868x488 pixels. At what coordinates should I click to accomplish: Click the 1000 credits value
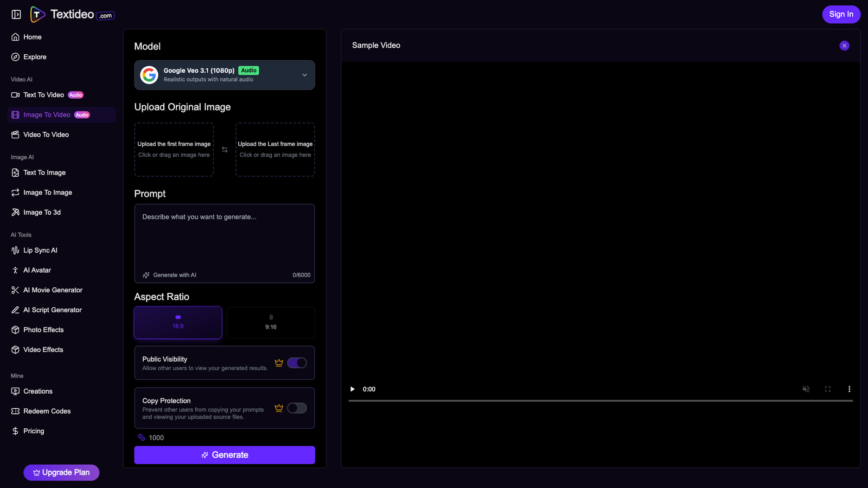(x=156, y=438)
